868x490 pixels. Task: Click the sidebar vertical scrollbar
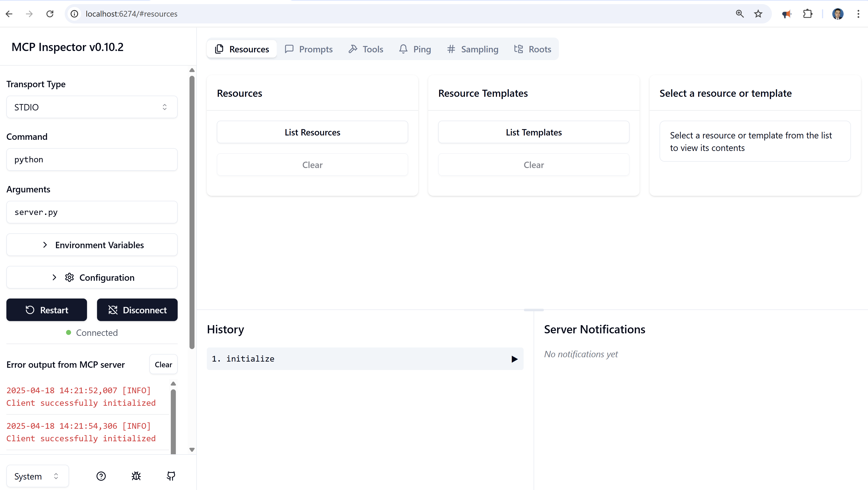(192, 212)
